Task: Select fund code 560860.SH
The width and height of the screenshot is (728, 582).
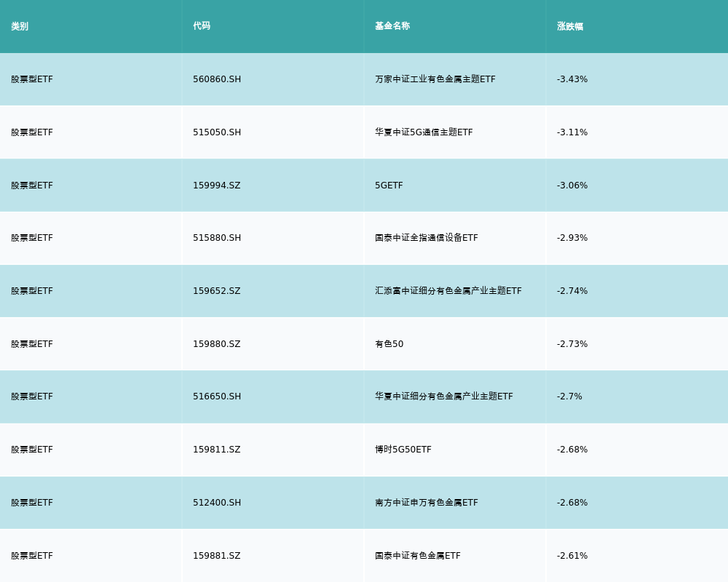Action: [x=217, y=79]
